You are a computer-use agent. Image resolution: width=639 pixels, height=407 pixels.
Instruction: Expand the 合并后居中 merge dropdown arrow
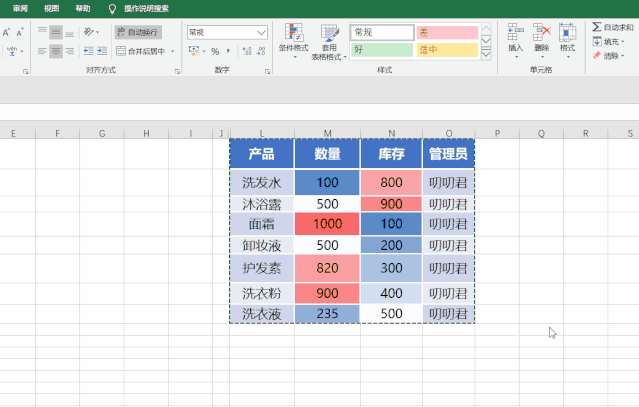(x=177, y=51)
